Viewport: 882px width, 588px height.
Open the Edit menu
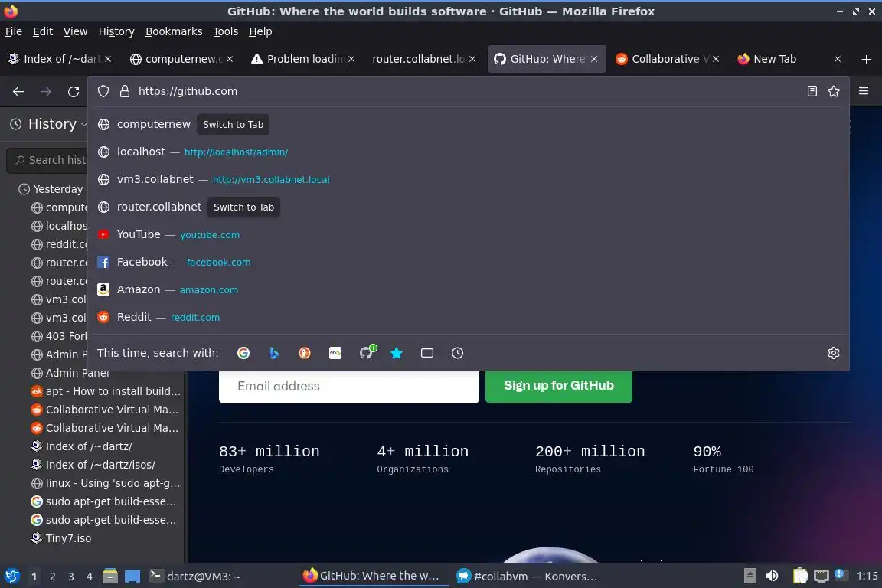coord(43,31)
